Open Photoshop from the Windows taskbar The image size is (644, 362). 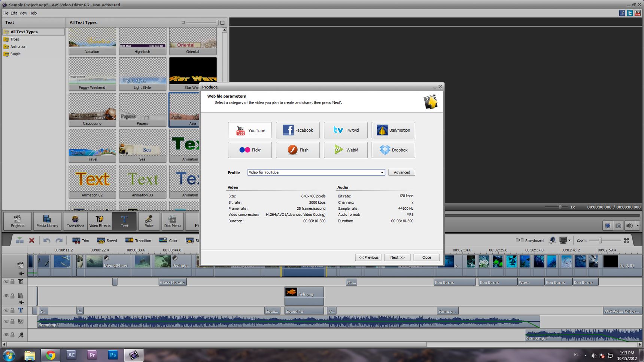(112, 355)
